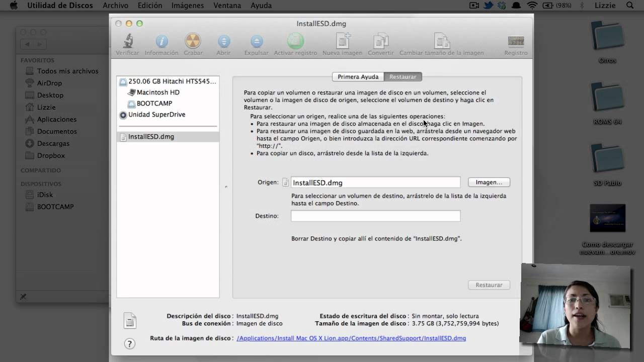Open Desktop in Finder sidebar

click(44, 95)
